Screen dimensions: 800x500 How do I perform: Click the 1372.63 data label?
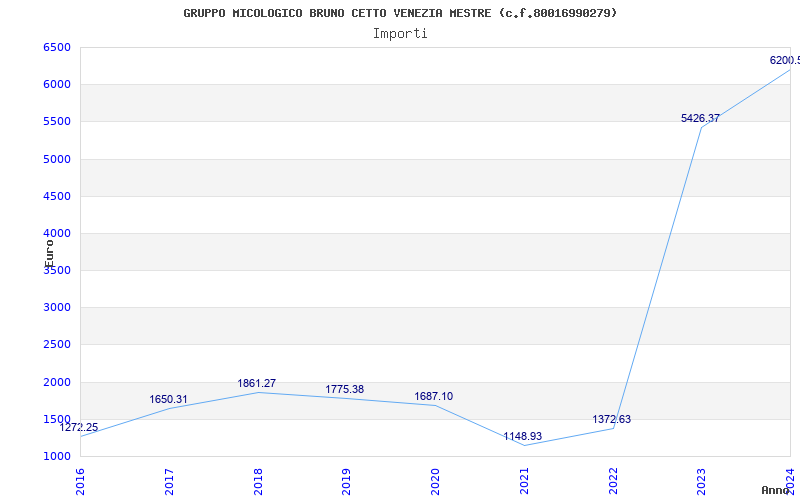tap(611, 419)
